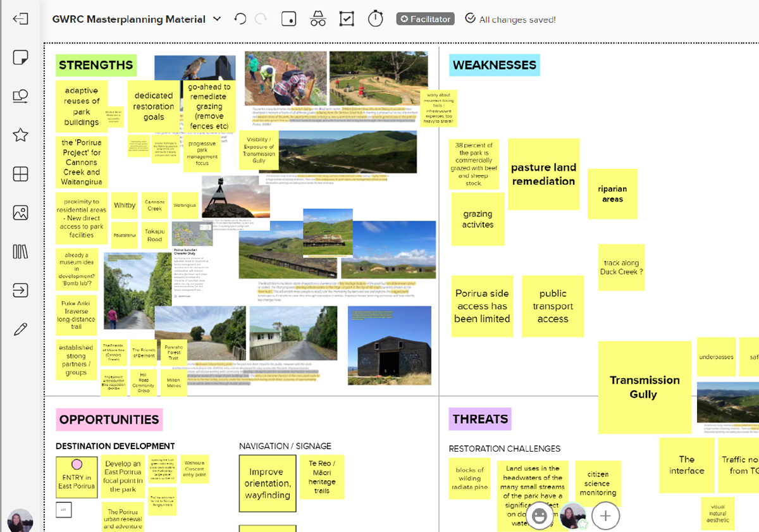Click the redo arrow
The height and width of the screenshot is (532, 759).
tap(261, 19)
